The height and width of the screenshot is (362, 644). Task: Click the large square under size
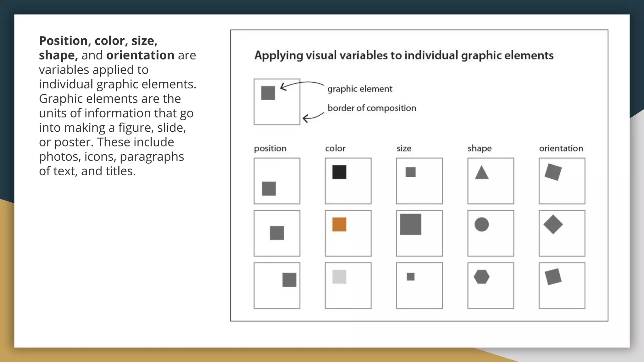(411, 224)
